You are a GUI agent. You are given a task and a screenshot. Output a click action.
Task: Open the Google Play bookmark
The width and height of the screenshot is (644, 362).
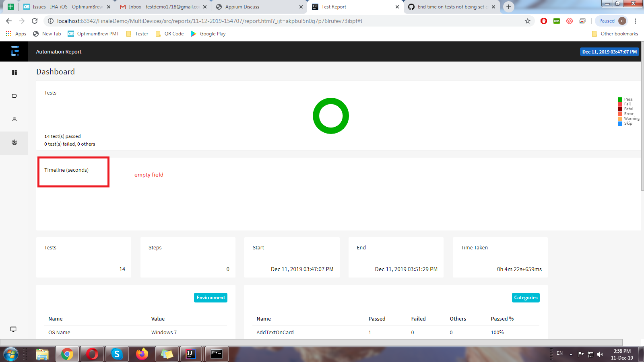208,34
